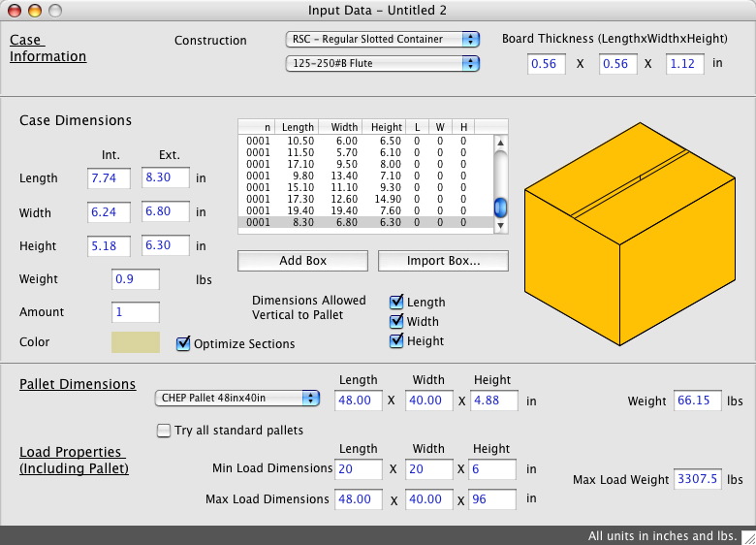Uncheck Length allowed vertical to pallet
The width and height of the screenshot is (756, 545).
[x=396, y=302]
